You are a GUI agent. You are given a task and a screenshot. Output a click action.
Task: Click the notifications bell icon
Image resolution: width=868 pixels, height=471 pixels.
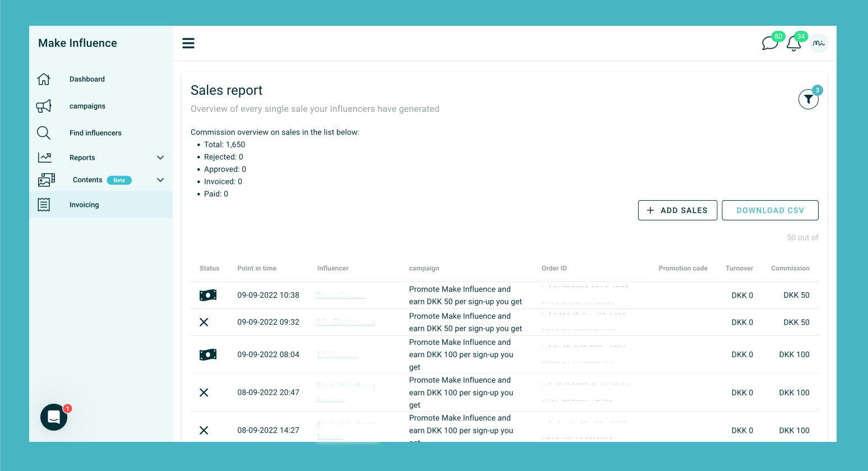point(793,44)
